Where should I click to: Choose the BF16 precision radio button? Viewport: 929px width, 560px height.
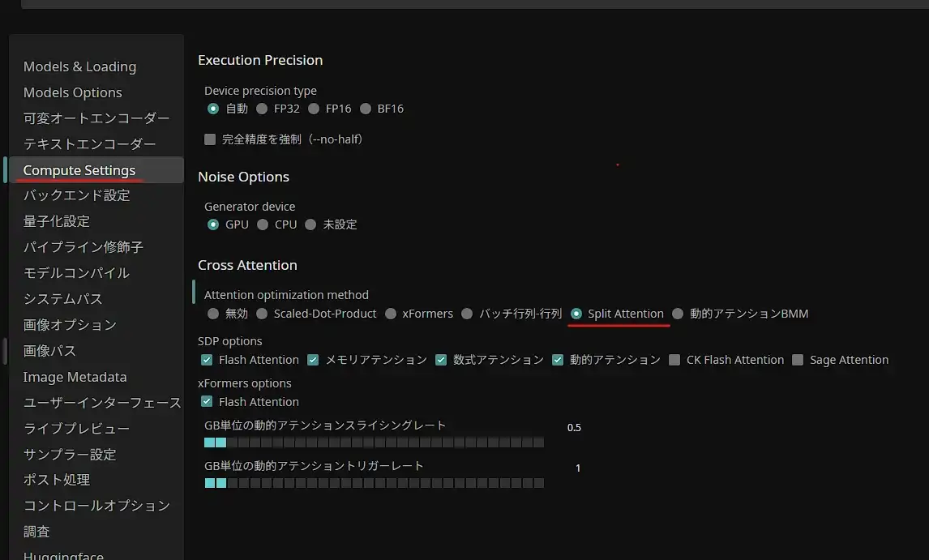point(366,109)
